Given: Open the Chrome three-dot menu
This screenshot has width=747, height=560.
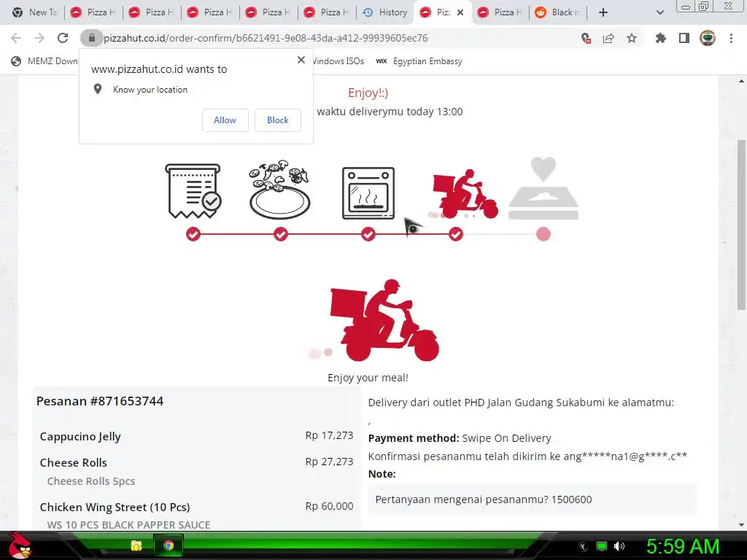Looking at the screenshot, I should point(731,38).
